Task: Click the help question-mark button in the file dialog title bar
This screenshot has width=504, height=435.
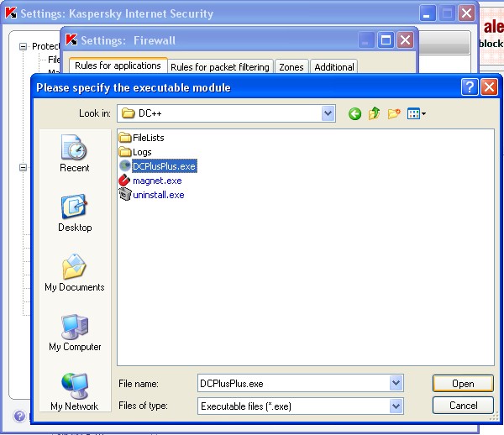Action: 470,87
